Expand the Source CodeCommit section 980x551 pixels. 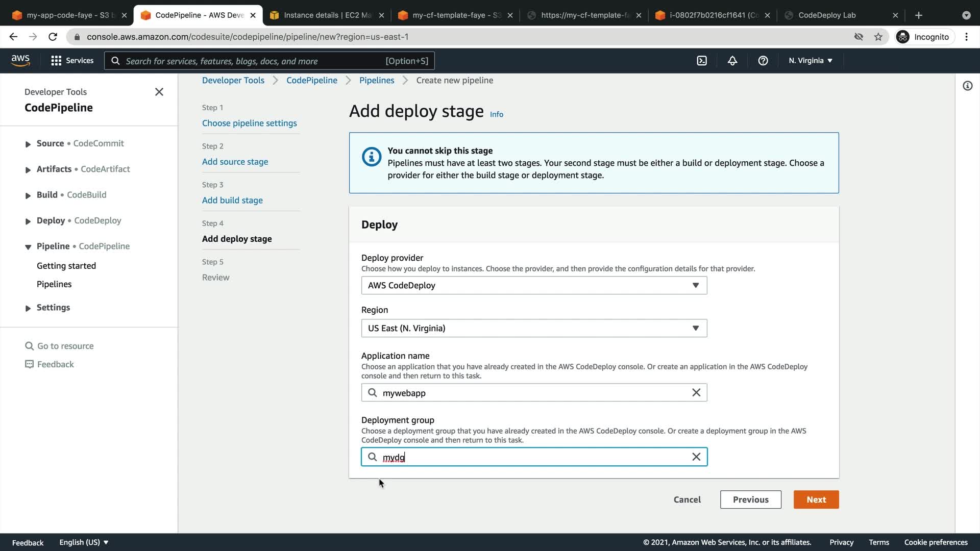[x=28, y=144]
